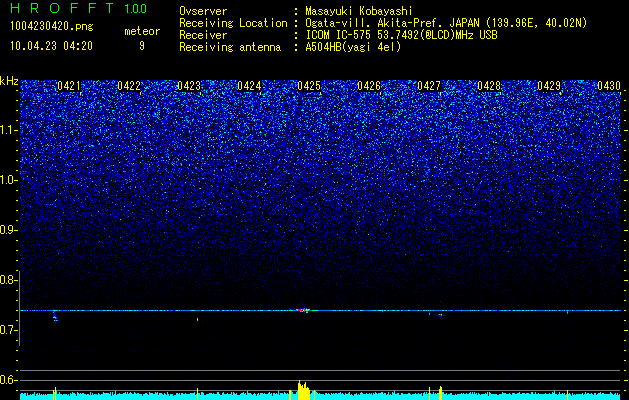Click the 0429 time marker
The image size is (629, 400).
[549, 86]
